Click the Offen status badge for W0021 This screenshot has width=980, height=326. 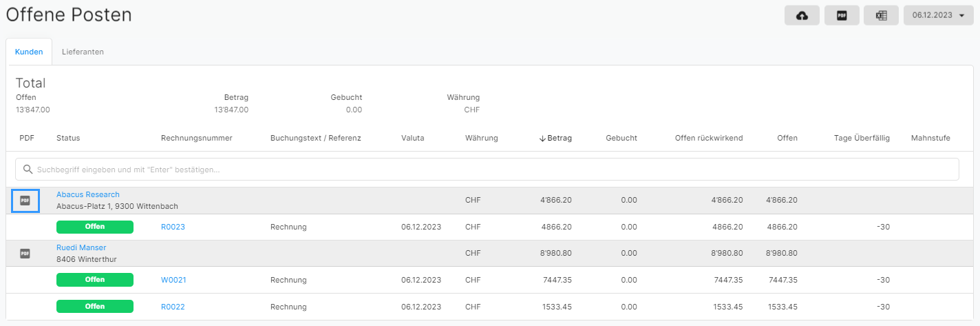point(95,280)
